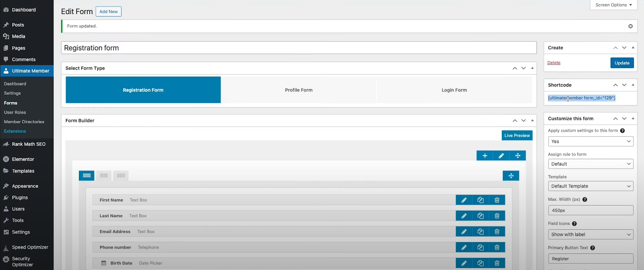Trash the Phone number field
This screenshot has width=644, height=270.
tap(497, 247)
